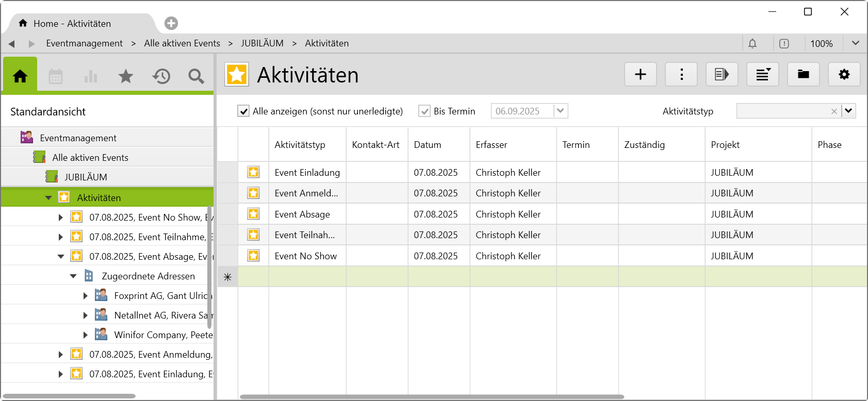
Task: Open the Aktivitätstyp filter dropdown arrow
Action: pos(848,110)
